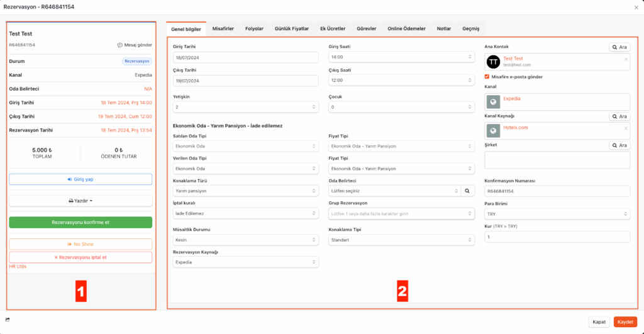This screenshot has width=644, height=334.
Task: Open the Yetişkin count dropdown
Action: [245, 108]
